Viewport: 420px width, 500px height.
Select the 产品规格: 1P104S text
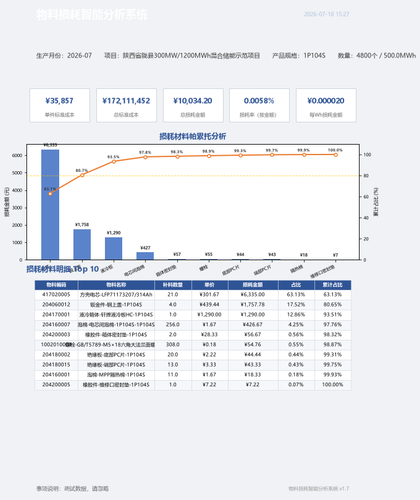[299, 56]
